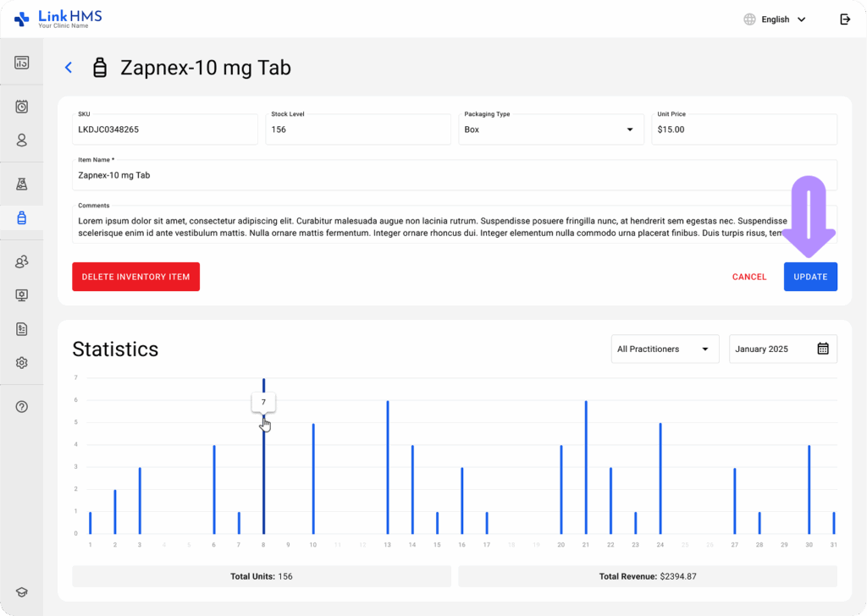Click the medicine bottle icon beside title
This screenshot has width=867, height=616.
[x=100, y=68]
